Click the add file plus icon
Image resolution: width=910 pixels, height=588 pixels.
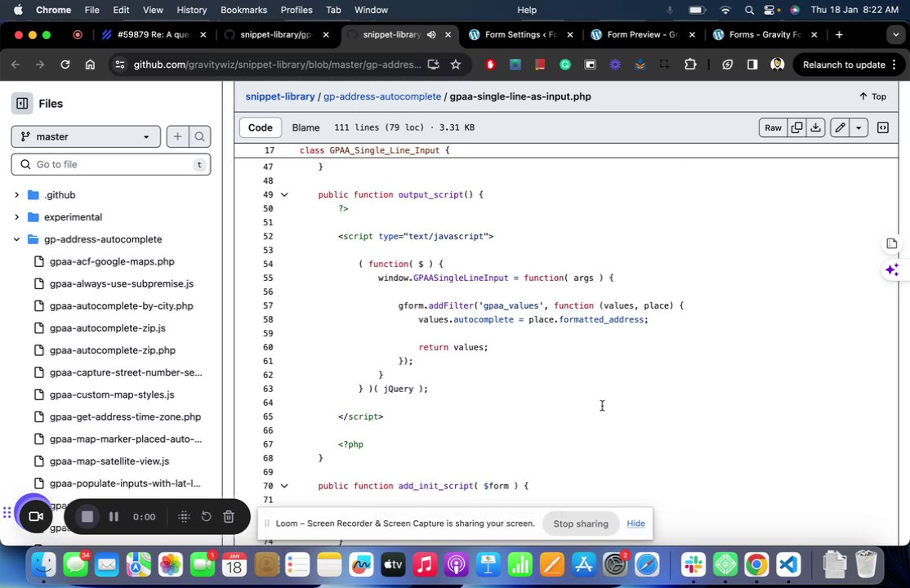point(177,136)
